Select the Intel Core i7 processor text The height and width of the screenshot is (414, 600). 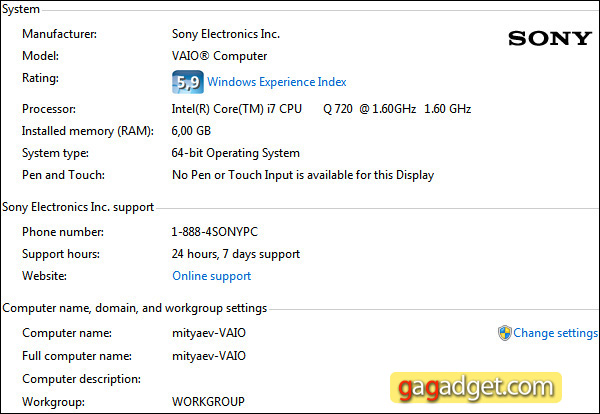pos(321,109)
